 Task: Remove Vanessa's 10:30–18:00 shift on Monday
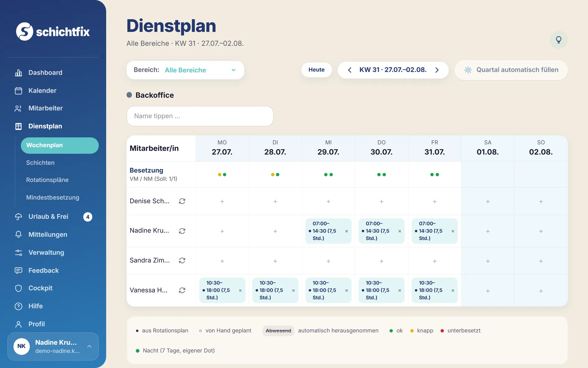[x=240, y=290]
